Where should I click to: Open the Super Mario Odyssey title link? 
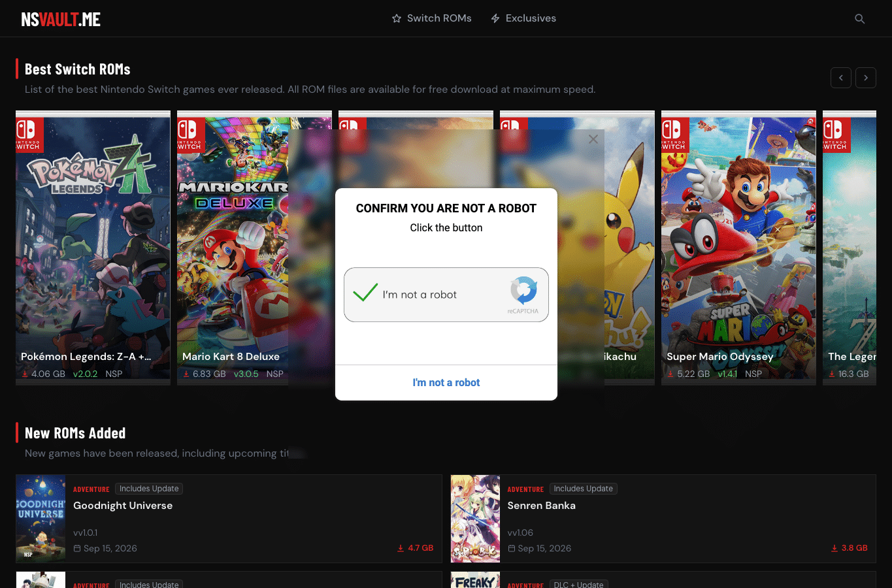[x=719, y=357]
